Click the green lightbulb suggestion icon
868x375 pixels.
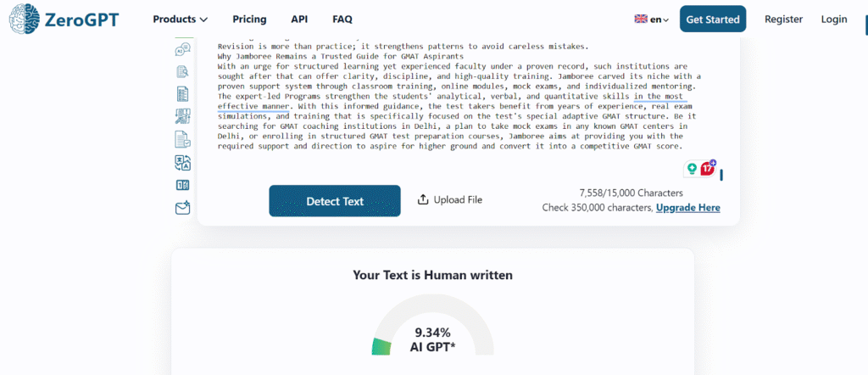coord(692,169)
